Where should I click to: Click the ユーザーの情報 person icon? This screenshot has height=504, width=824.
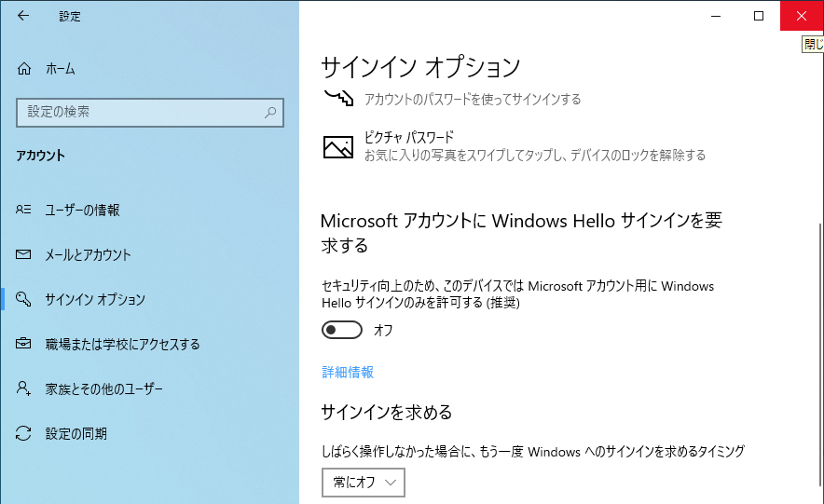click(23, 210)
